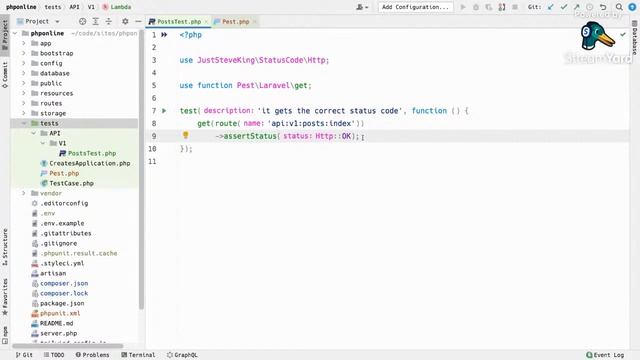The height and width of the screenshot is (360, 640).
Task: Click the blue IDE update icon
Action: pos(632,7)
